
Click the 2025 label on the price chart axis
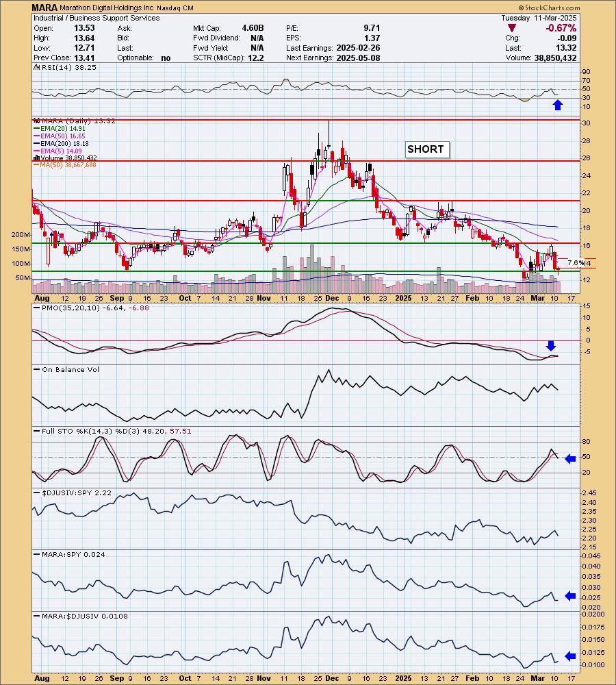(403, 299)
